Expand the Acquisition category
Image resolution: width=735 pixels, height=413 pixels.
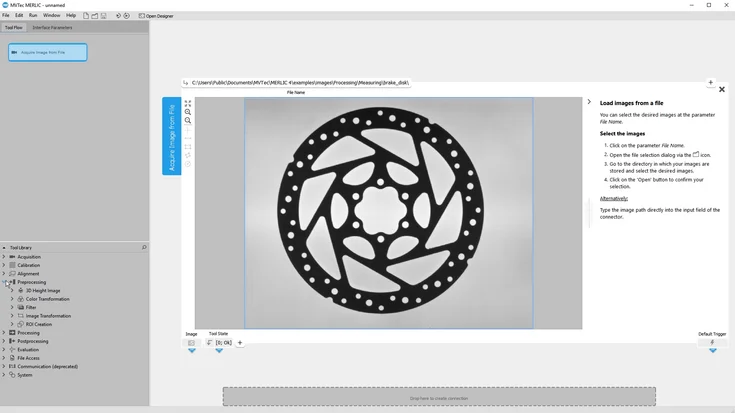(x=4, y=257)
